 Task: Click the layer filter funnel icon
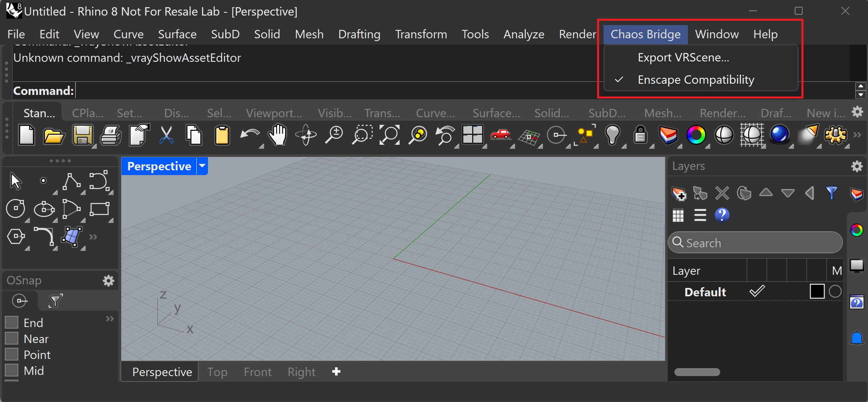tap(831, 193)
